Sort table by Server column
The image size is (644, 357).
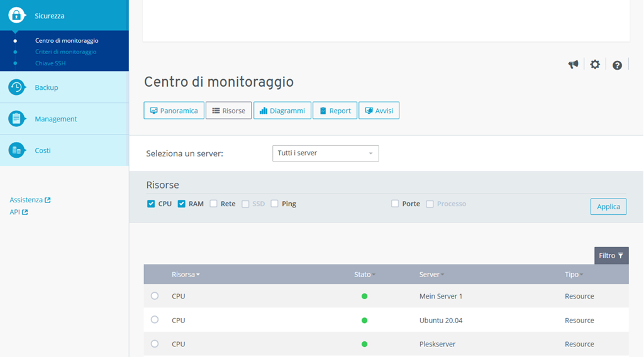tap(431, 275)
